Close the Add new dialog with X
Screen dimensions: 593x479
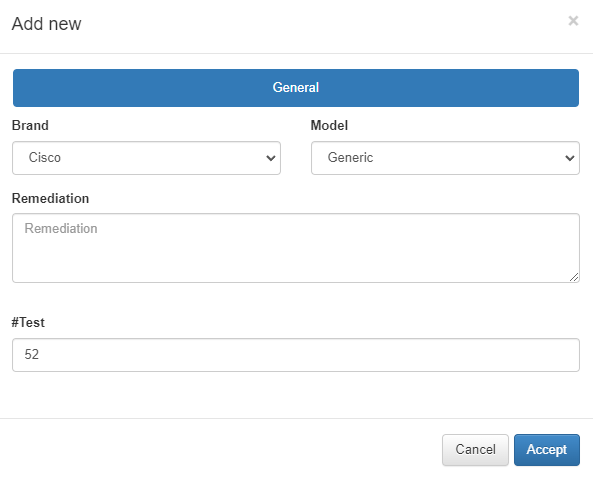[573, 21]
